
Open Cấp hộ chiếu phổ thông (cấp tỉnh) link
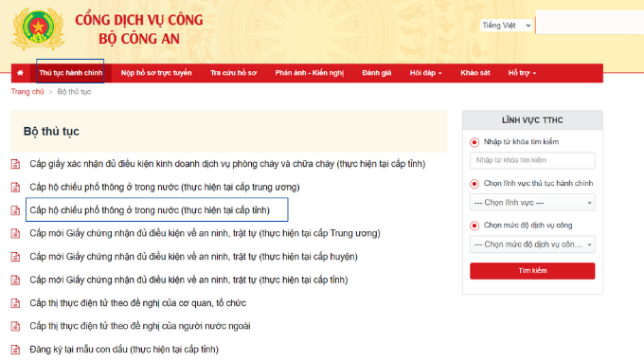point(150,210)
